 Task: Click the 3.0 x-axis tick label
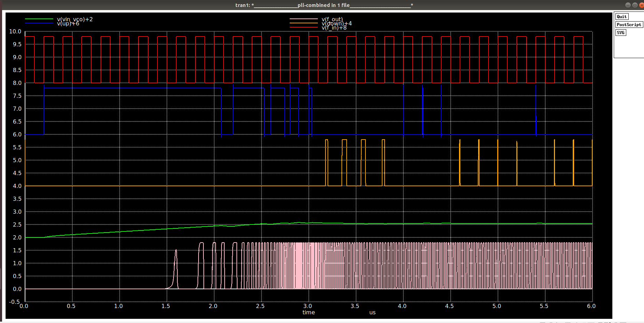(x=307, y=306)
